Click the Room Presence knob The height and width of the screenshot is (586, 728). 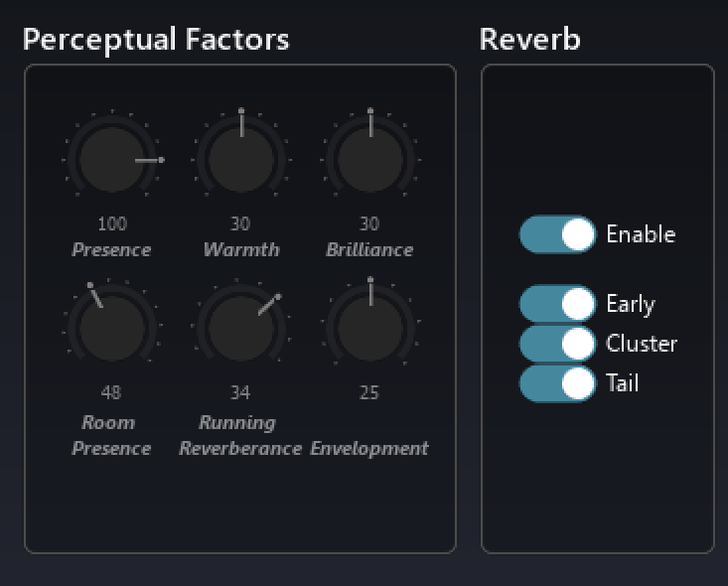pyautogui.click(x=111, y=329)
